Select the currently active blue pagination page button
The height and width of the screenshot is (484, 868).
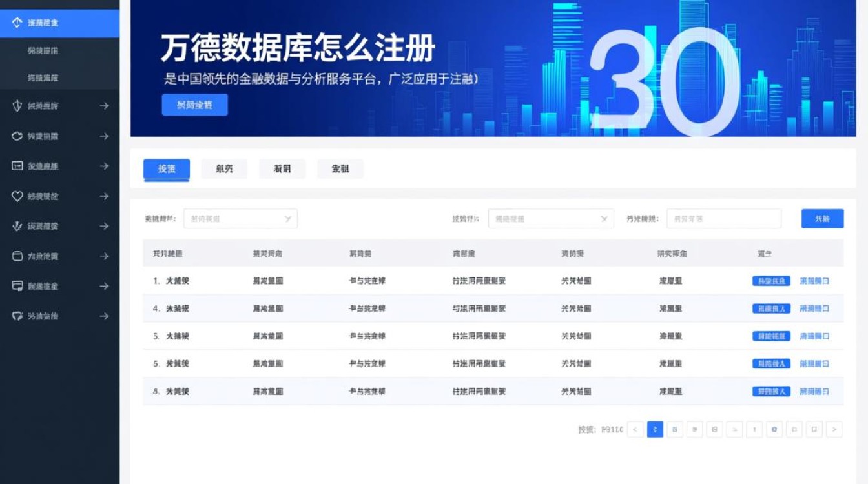[x=655, y=429]
